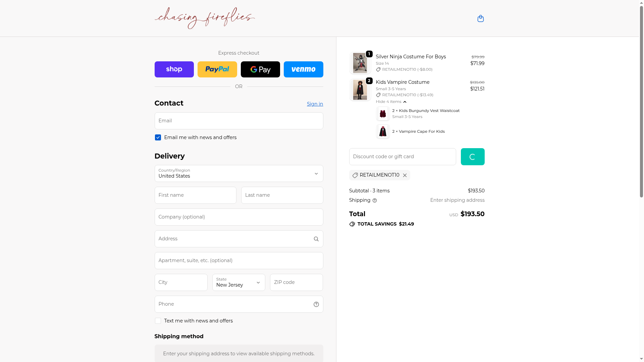
Task: Focus the Discount code or gift card field
Action: [402, 157]
